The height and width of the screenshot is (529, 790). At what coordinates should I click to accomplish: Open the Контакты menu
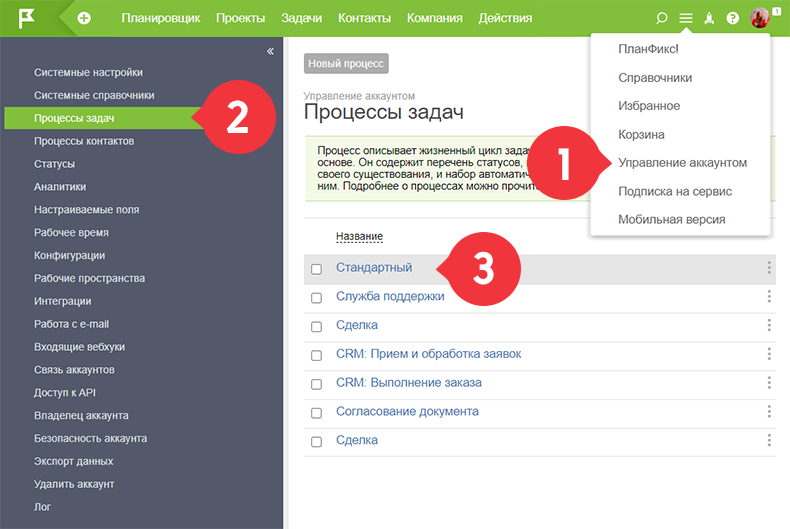pos(364,18)
